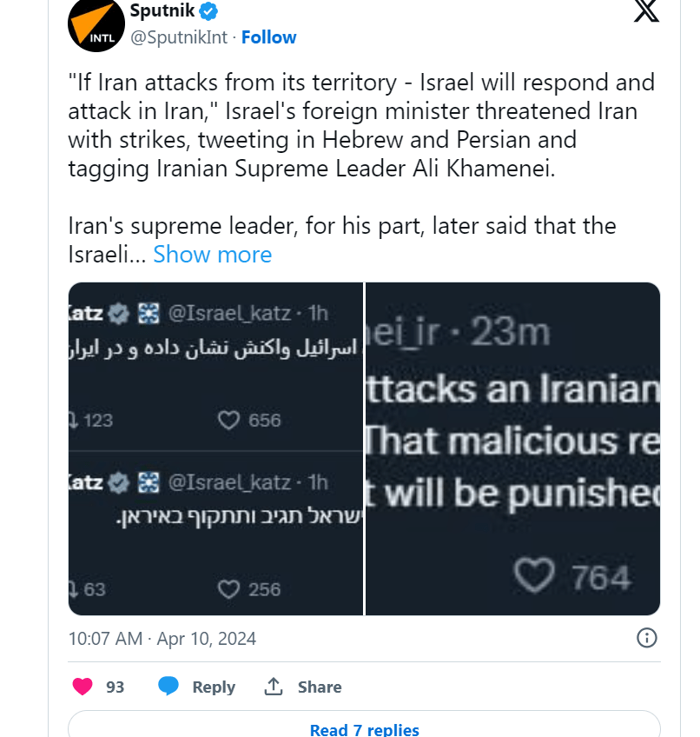Viewport: 700px width, 737px height.
Task: Click heart icon showing 764 in right image
Action: point(533,575)
